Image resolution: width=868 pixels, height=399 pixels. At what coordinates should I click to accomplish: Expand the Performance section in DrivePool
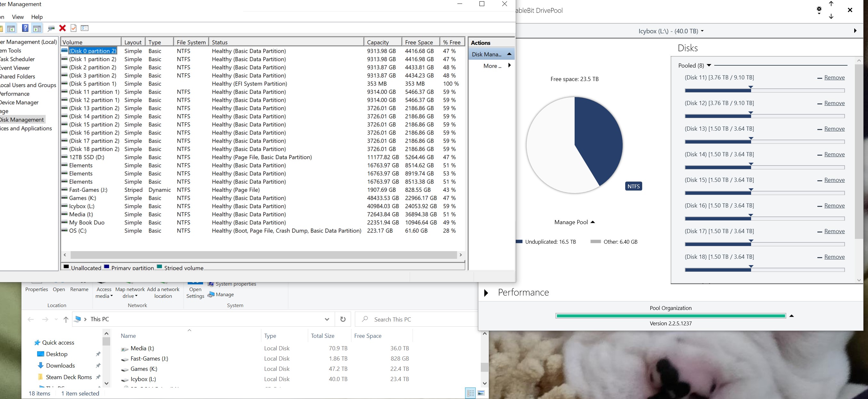[486, 292]
